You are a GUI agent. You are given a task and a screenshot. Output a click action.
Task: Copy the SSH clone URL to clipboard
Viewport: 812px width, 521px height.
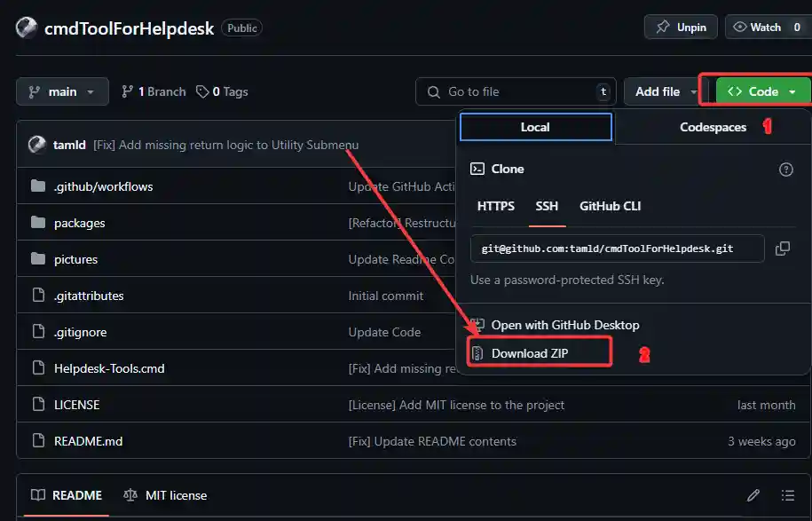[x=783, y=249]
